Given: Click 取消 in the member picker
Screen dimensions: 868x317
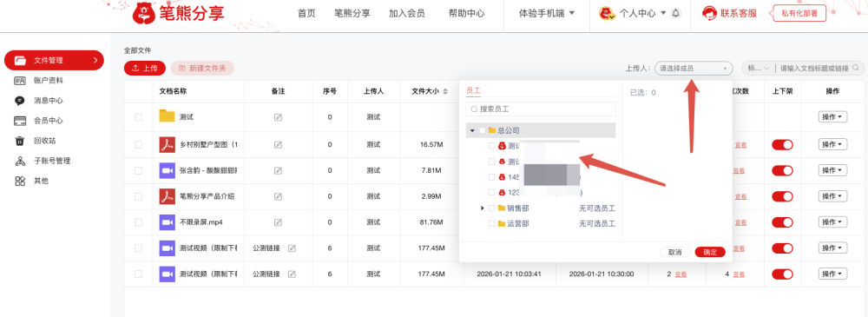Looking at the screenshot, I should coord(674,252).
